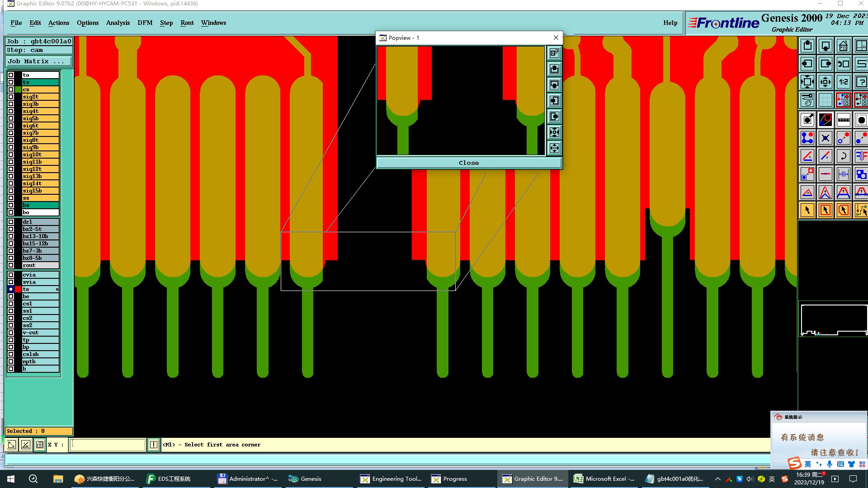The width and height of the screenshot is (868, 488).
Task: Click the Home view icon
Action: [843, 46]
